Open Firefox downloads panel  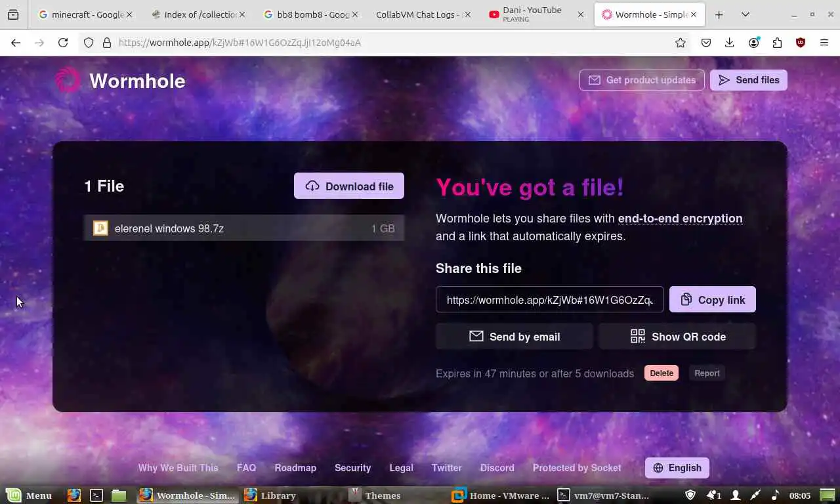729,43
